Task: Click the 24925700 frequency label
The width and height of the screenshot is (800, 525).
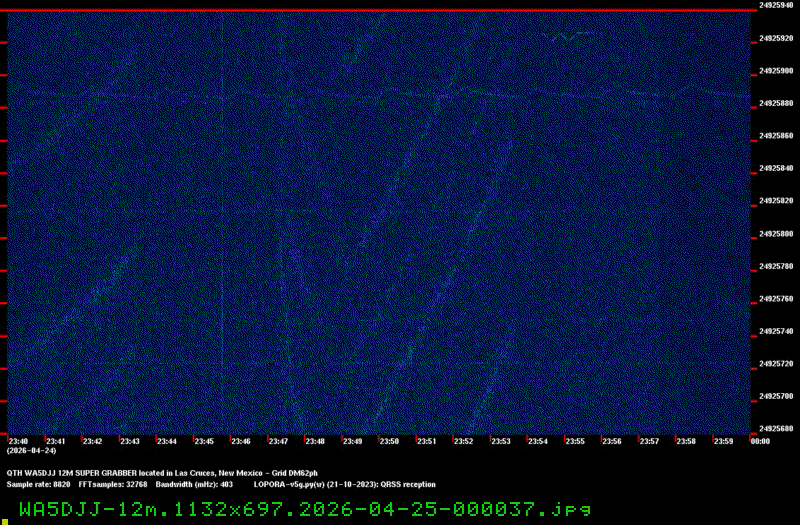Action: pos(776,396)
